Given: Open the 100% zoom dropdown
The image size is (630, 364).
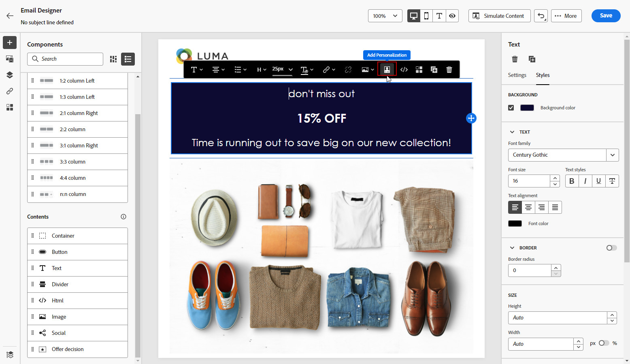Looking at the screenshot, I should click(x=385, y=16).
